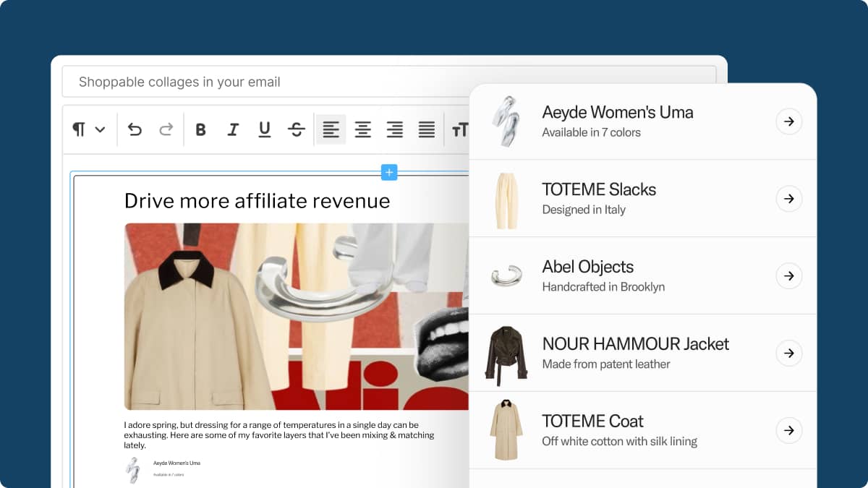The width and height of the screenshot is (868, 488).
Task: Align text left
Action: pos(331,129)
